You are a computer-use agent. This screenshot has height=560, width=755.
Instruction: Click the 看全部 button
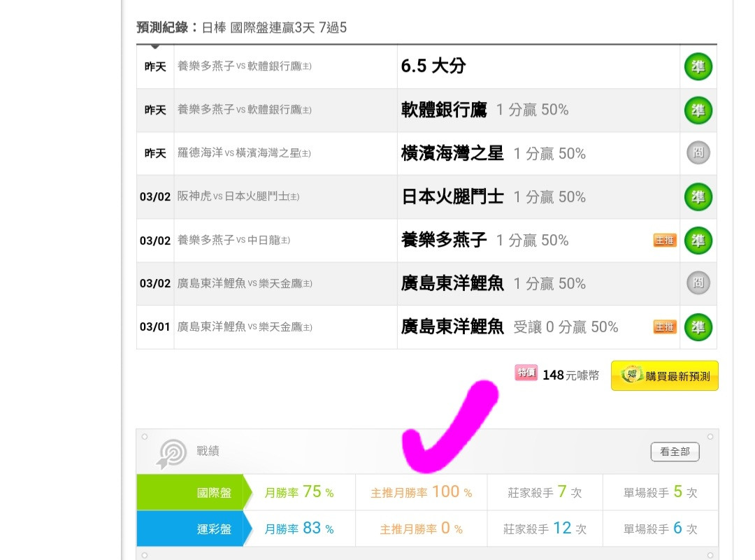675,452
